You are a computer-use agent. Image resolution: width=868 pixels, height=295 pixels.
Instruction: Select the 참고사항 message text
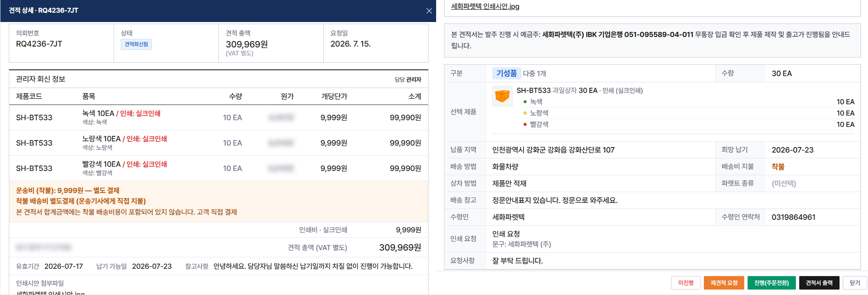pos(313,266)
